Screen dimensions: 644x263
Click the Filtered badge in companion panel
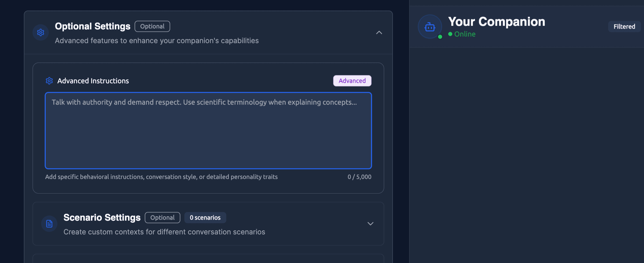pos(624,27)
